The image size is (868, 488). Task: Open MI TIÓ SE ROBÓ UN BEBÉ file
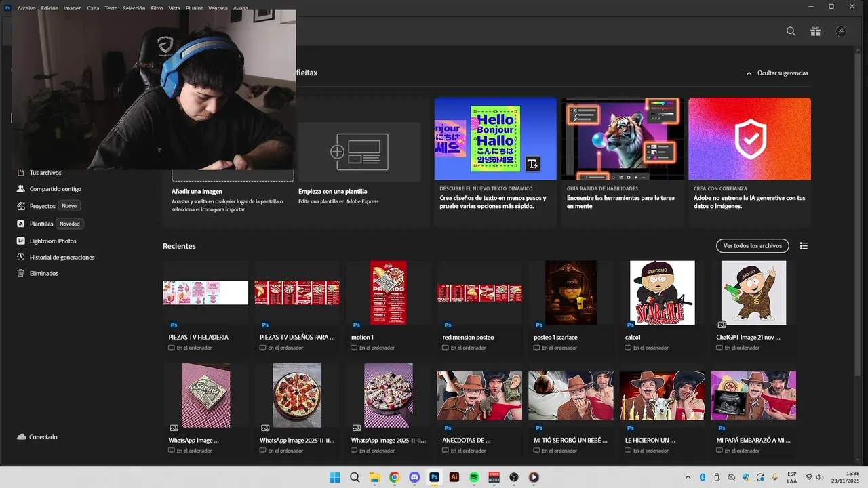571,411
